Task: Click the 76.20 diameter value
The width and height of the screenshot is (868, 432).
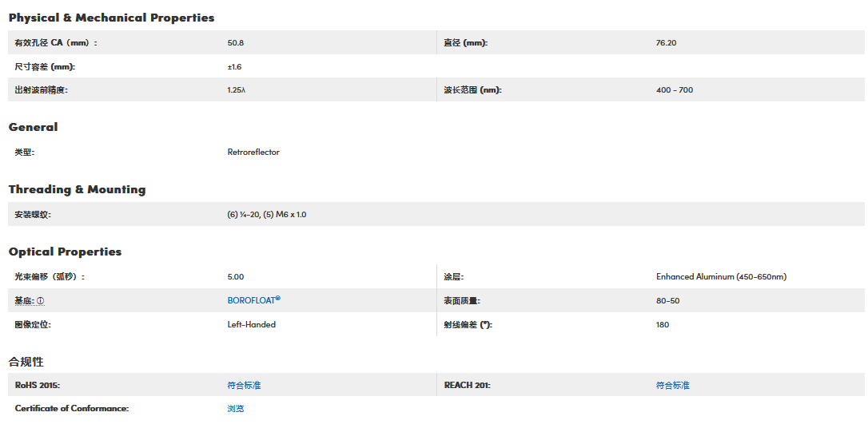Action: 666,42
